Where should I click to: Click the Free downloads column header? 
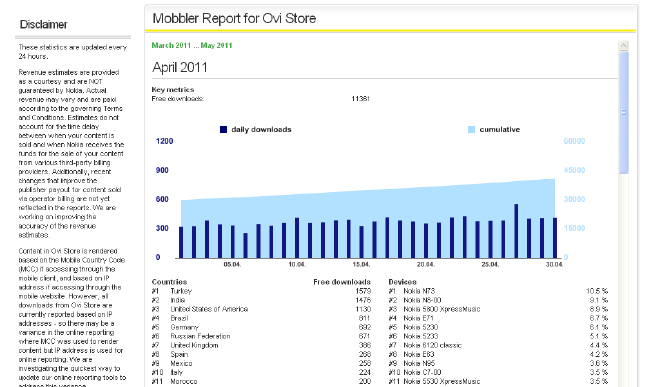342,282
